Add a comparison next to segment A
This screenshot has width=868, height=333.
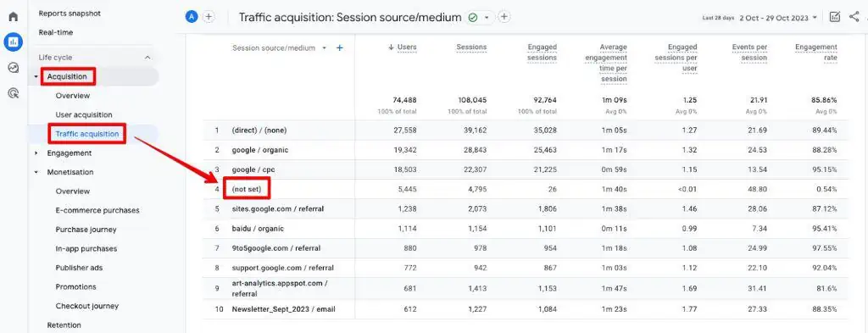click(209, 17)
